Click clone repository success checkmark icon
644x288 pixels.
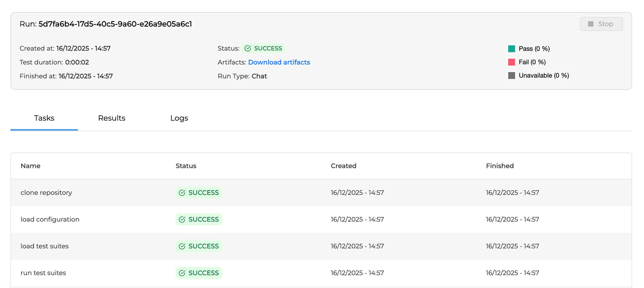pos(182,193)
